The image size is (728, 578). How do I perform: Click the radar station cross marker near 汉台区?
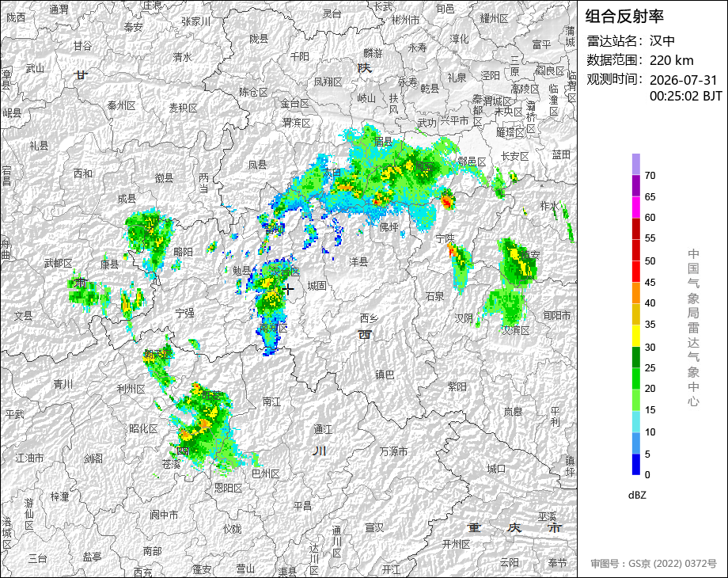[288, 290]
